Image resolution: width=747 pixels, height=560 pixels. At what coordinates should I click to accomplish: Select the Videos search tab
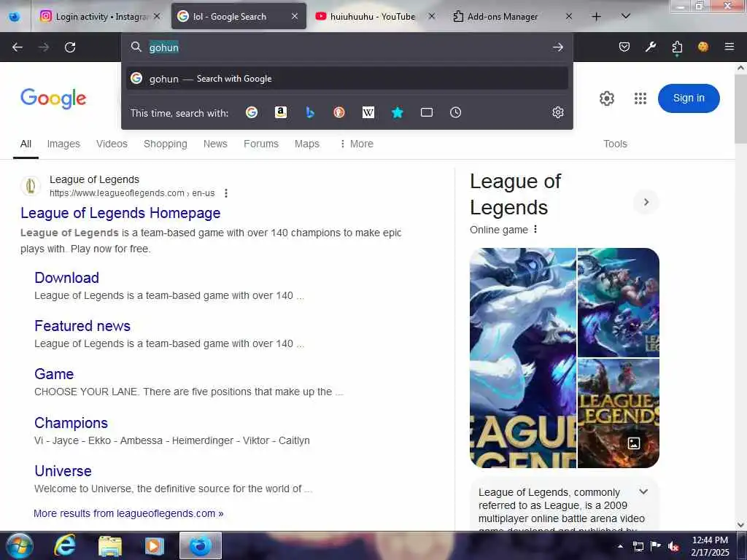tap(112, 144)
